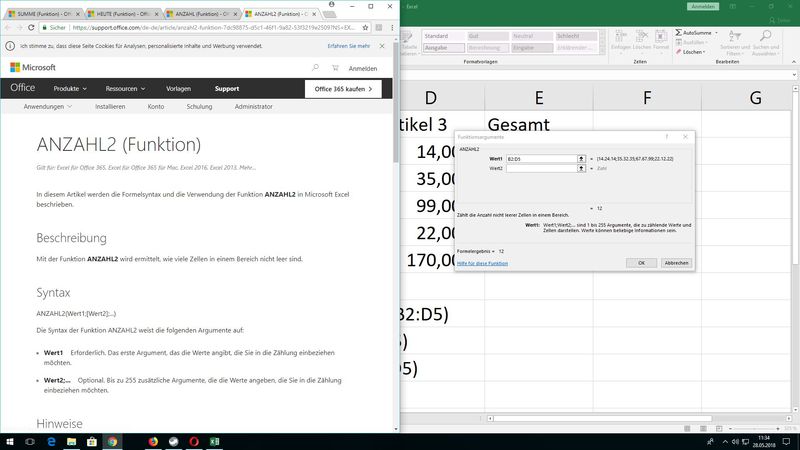Viewport: 800px width, 450px height.
Task: Launch Opera from the taskbar
Action: [194, 442]
